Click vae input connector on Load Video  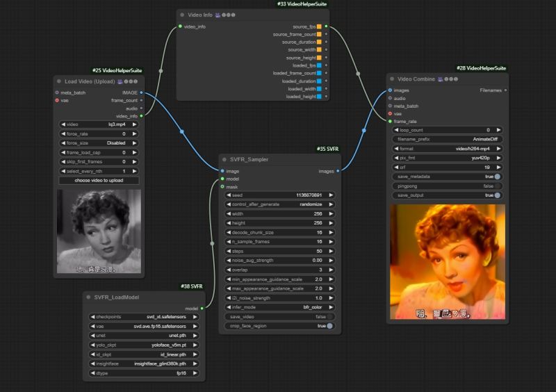(x=57, y=100)
